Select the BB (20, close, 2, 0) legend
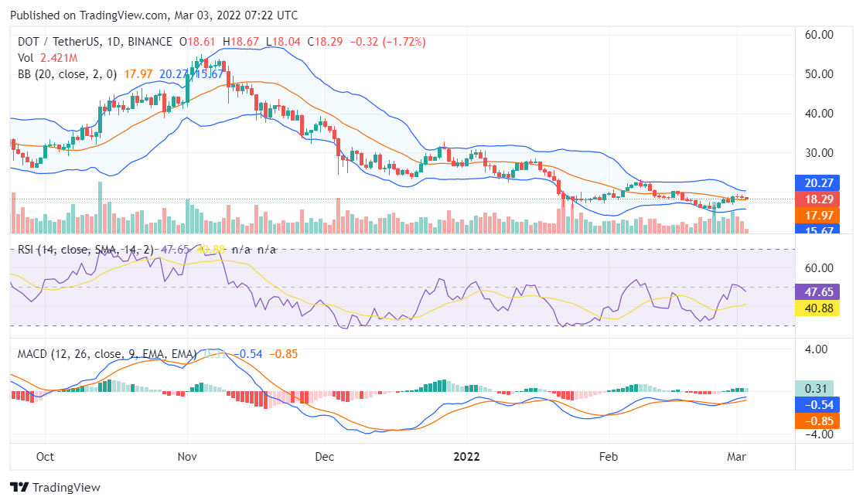This screenshot has height=504, width=863. click(x=67, y=74)
